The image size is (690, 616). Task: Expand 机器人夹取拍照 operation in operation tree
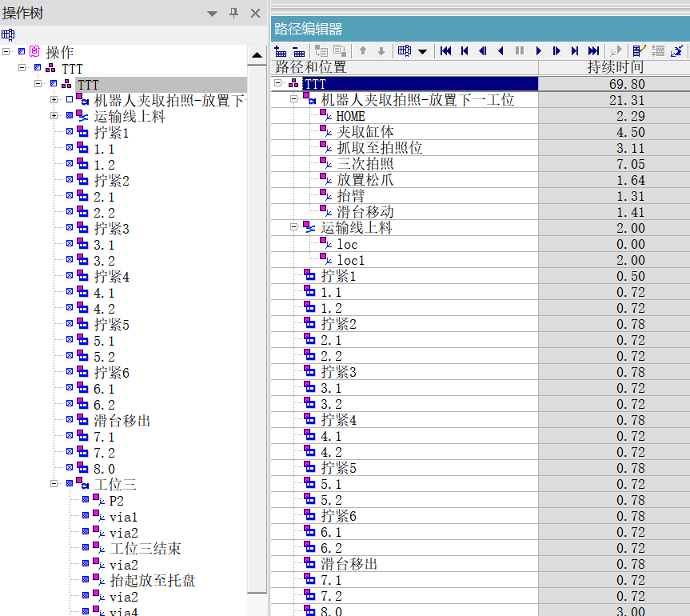click(x=54, y=99)
